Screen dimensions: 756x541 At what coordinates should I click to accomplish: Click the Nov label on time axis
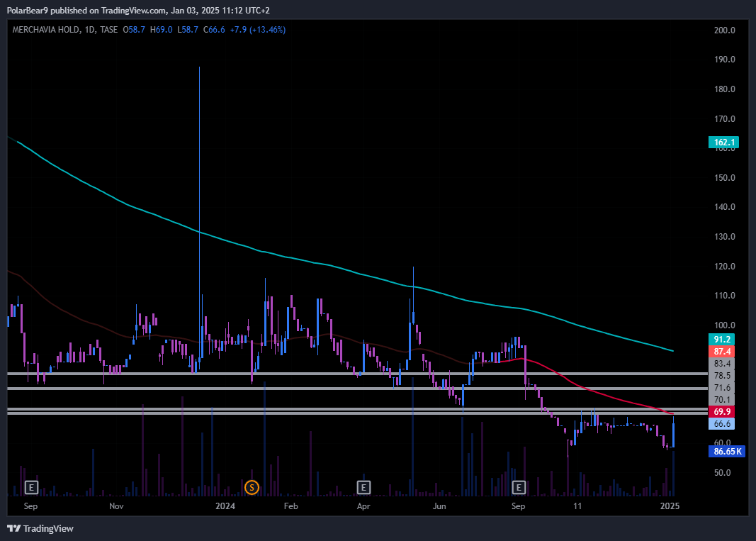[x=117, y=506]
